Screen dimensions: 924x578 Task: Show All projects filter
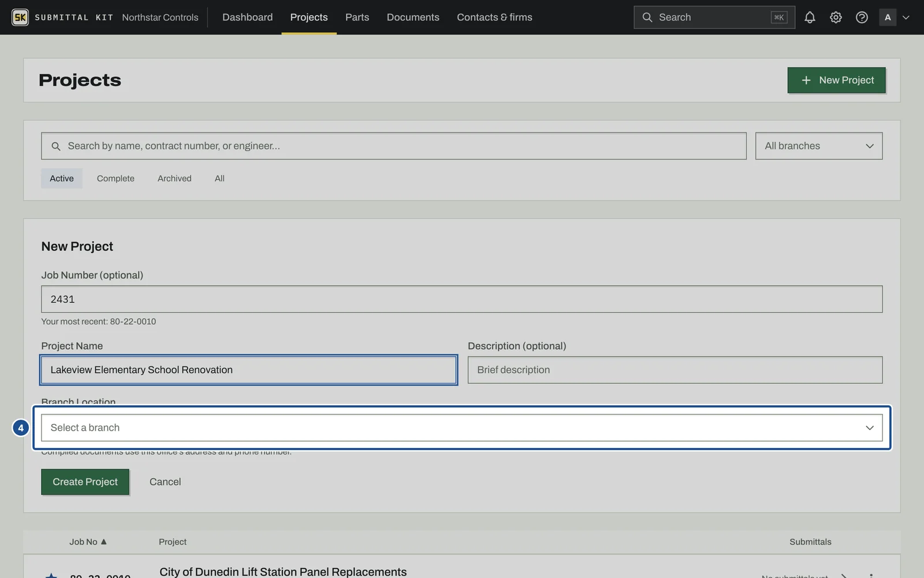click(219, 179)
